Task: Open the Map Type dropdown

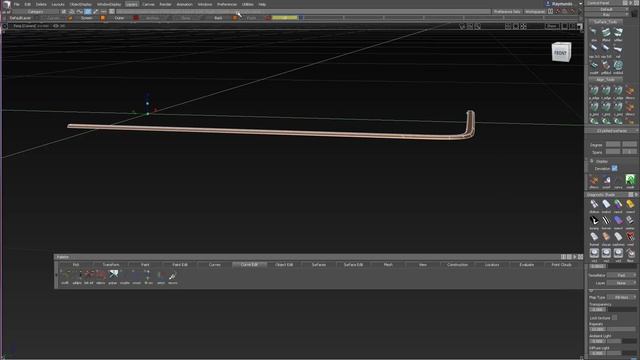Action: click(621, 297)
